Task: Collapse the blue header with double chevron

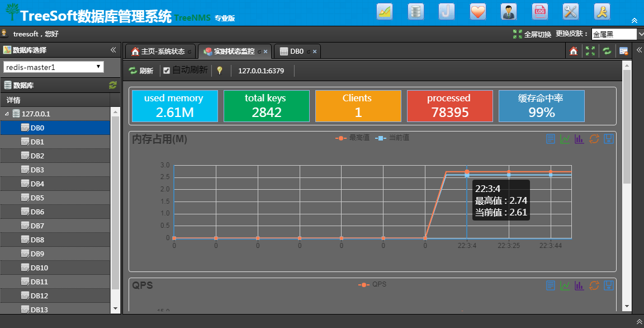Action: [634, 21]
